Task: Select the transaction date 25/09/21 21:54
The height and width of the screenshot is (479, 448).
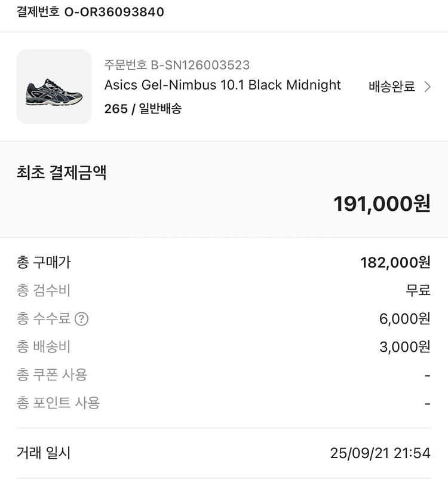Action: (x=380, y=453)
